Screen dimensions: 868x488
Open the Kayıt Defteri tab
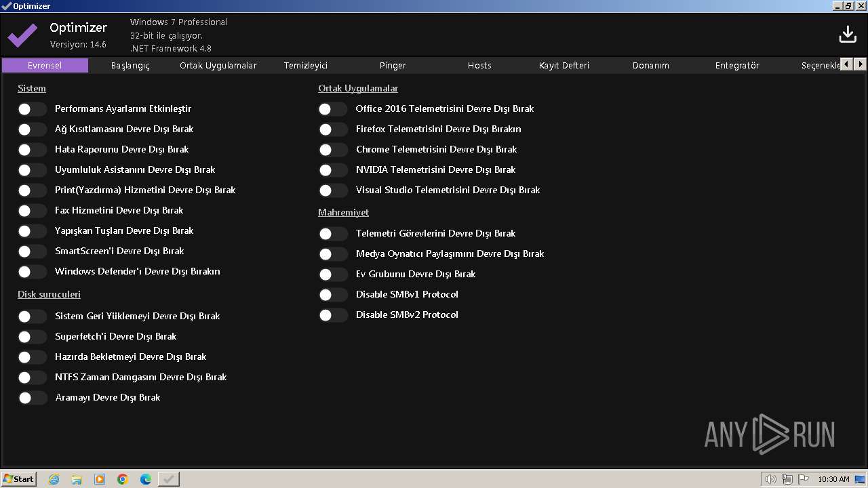[x=564, y=65]
